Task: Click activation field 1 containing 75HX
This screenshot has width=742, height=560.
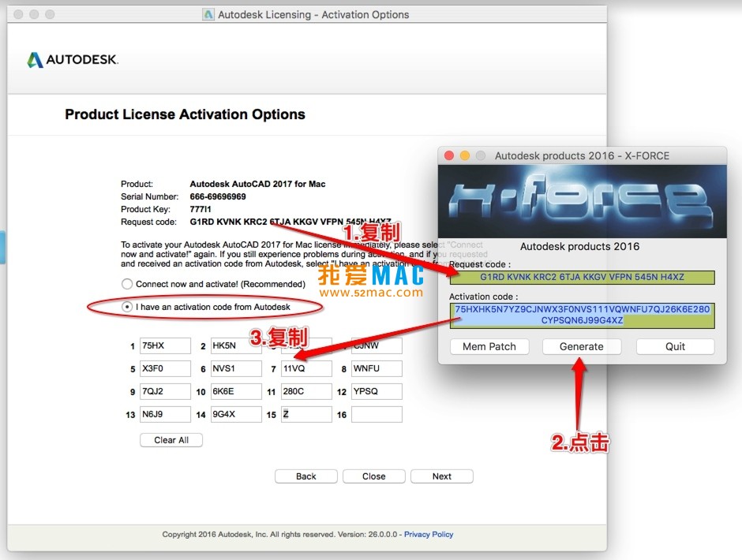Action: [x=165, y=345]
